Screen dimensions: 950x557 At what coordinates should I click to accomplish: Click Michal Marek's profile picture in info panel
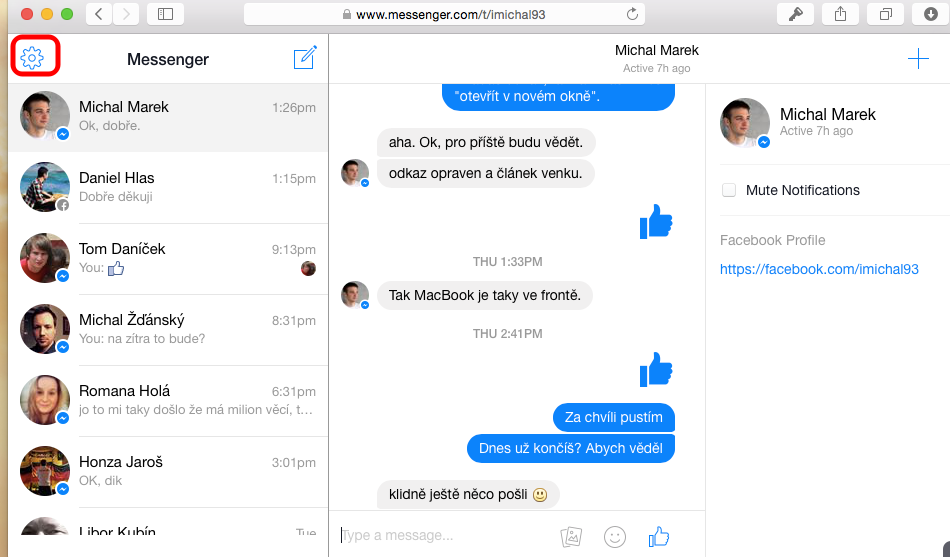coord(745,123)
